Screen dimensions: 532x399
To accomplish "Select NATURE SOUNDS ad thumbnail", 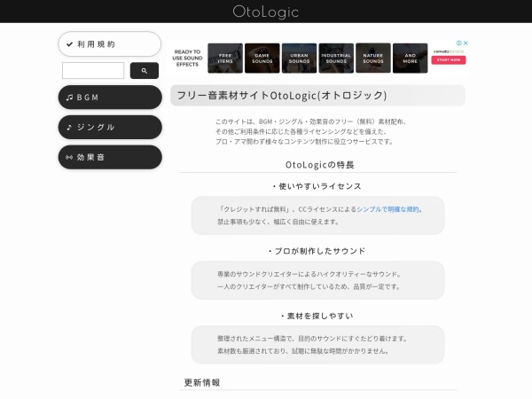I will click(373, 58).
